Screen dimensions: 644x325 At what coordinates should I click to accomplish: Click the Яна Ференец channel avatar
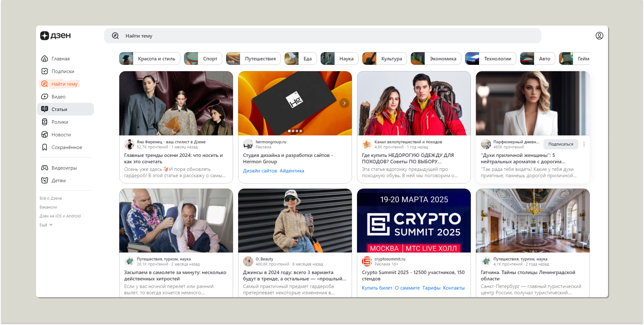pos(129,144)
